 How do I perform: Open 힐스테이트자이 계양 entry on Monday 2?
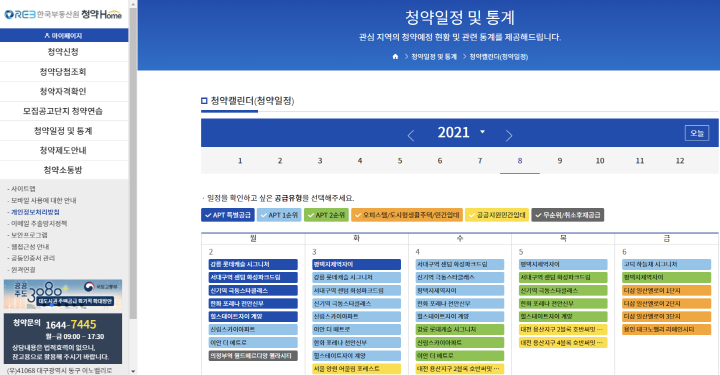pos(253,317)
